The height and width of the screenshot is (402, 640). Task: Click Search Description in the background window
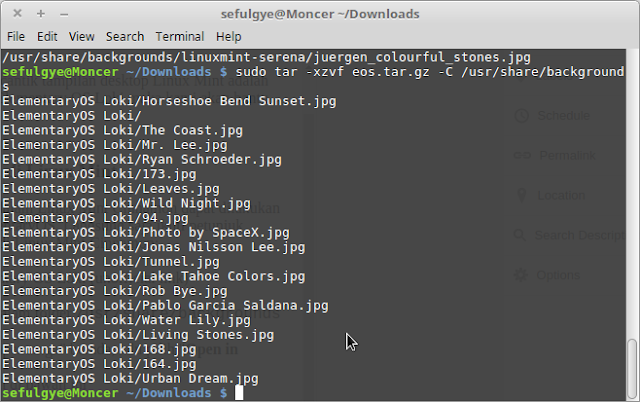(580, 235)
